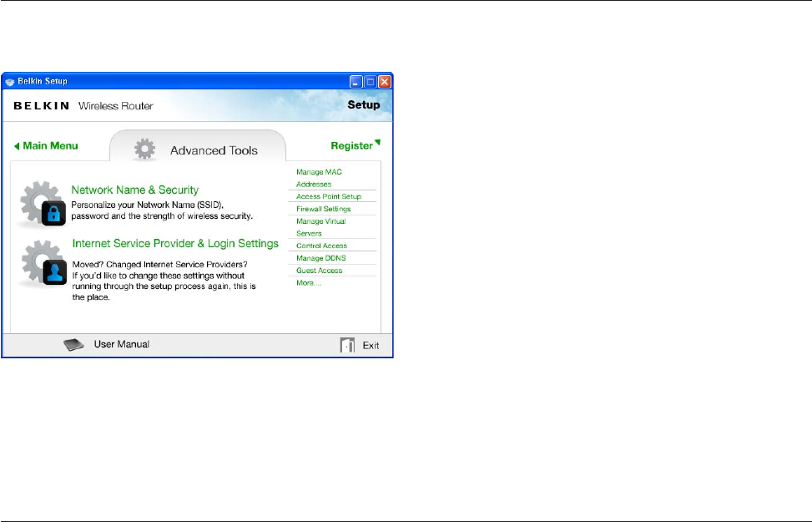Go back to Main Menu
Viewport: 812px width, 522px height.
coord(50,145)
